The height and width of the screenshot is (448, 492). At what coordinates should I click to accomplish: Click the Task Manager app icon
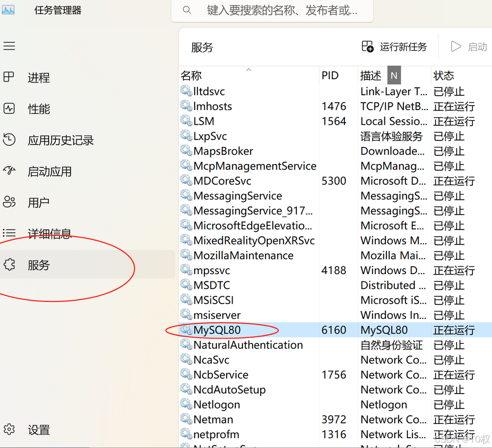point(8,10)
